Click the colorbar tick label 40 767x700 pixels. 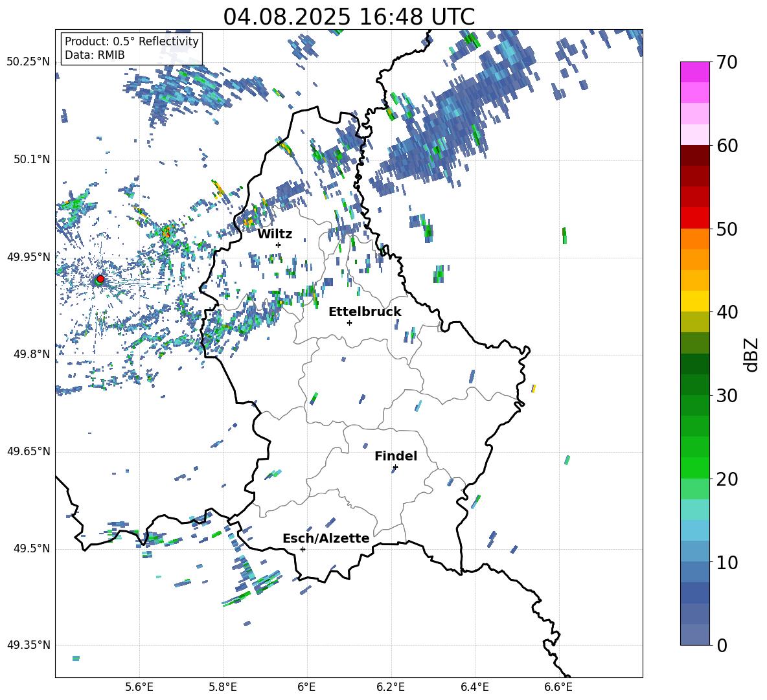pyautogui.click(x=727, y=312)
